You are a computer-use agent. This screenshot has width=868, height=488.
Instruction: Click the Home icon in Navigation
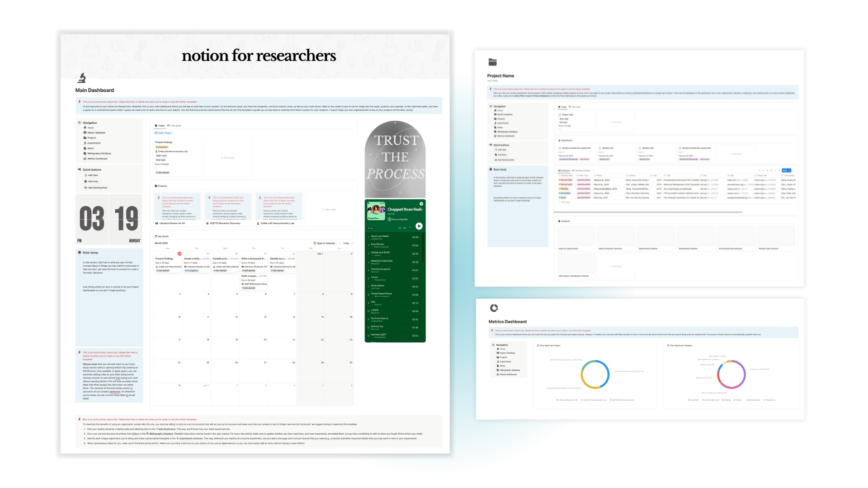pos(85,127)
